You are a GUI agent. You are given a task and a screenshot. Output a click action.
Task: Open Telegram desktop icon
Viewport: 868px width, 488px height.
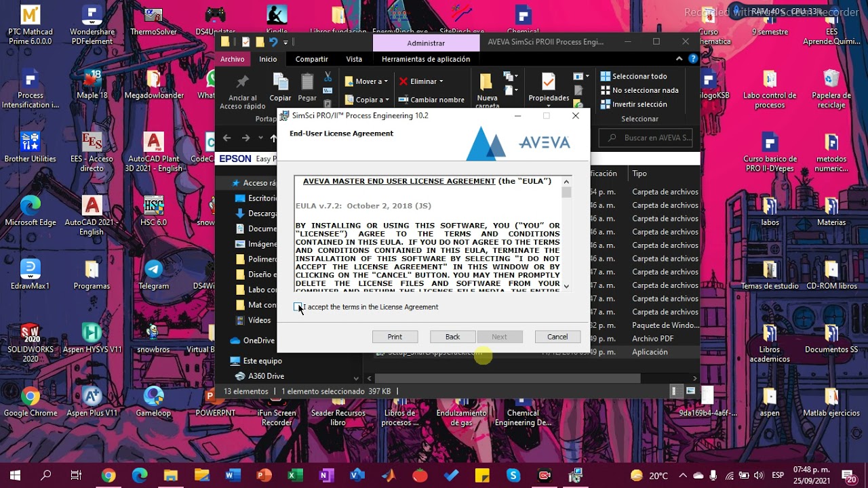coord(153,274)
